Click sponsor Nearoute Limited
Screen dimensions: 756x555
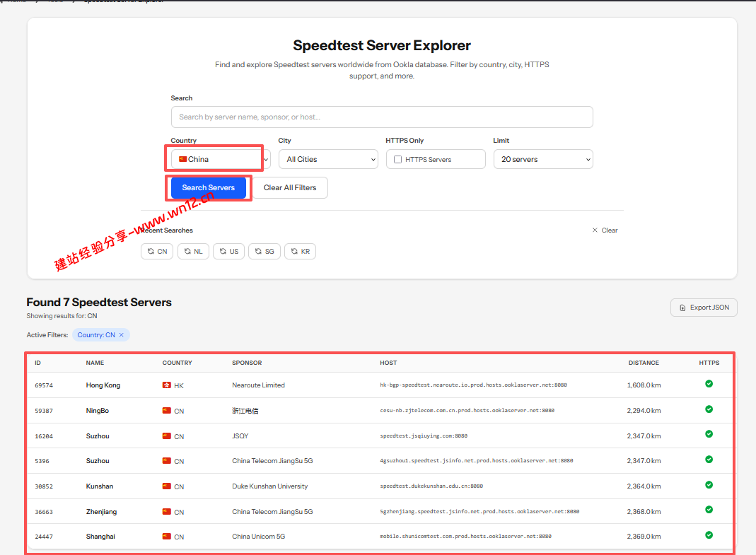click(x=258, y=385)
